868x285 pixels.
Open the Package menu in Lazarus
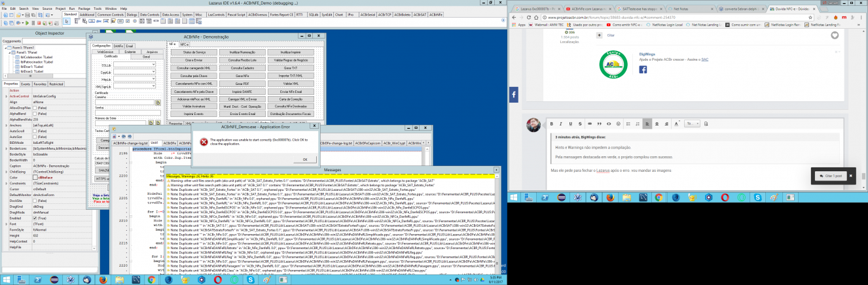tap(84, 8)
